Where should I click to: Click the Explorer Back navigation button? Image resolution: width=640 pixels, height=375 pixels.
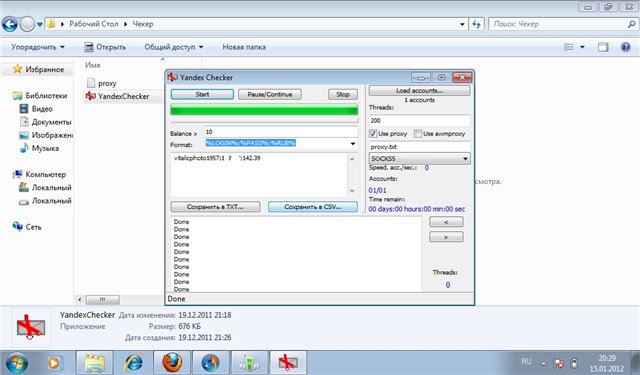click(x=10, y=24)
